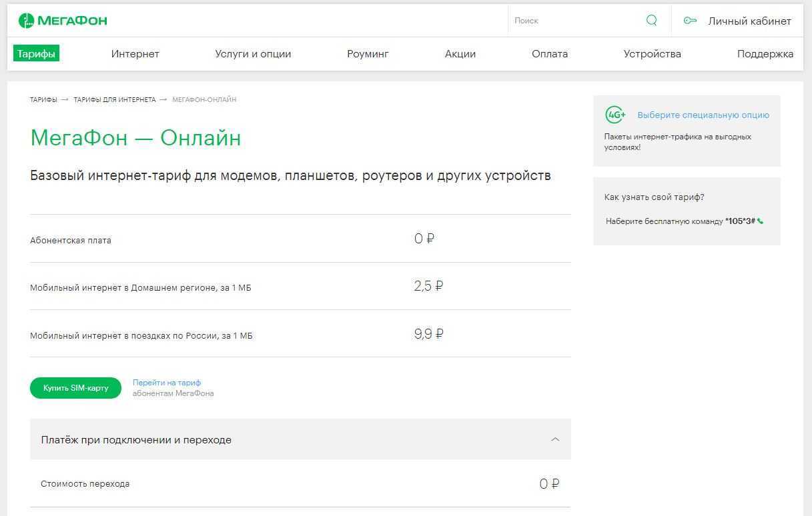Click the 2,5 ₽ price value
Image resolution: width=812 pixels, height=516 pixels.
[x=428, y=286]
